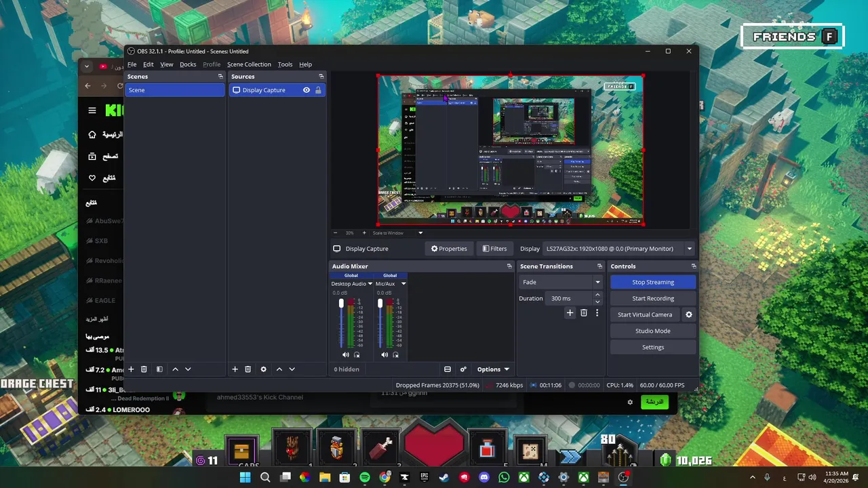Pop out the Scene Transitions dock
Screen dimensions: 868x488
click(x=599, y=266)
